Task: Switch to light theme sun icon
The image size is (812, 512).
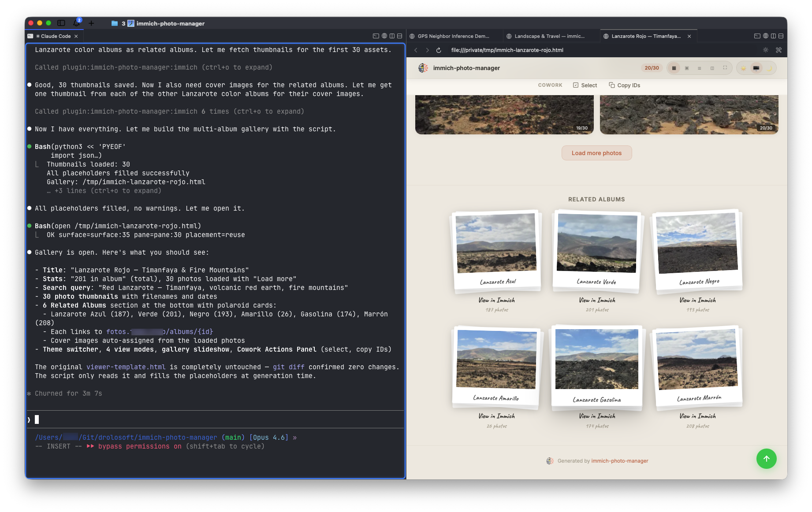Action: (744, 68)
